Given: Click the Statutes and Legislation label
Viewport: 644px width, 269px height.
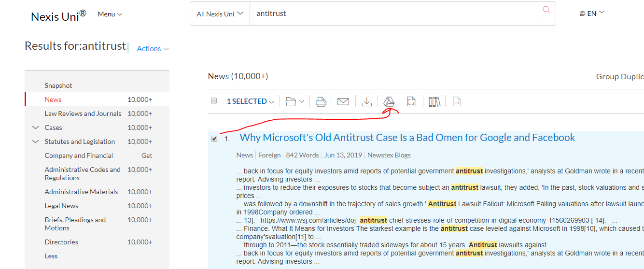Looking at the screenshot, I should 80,142.
